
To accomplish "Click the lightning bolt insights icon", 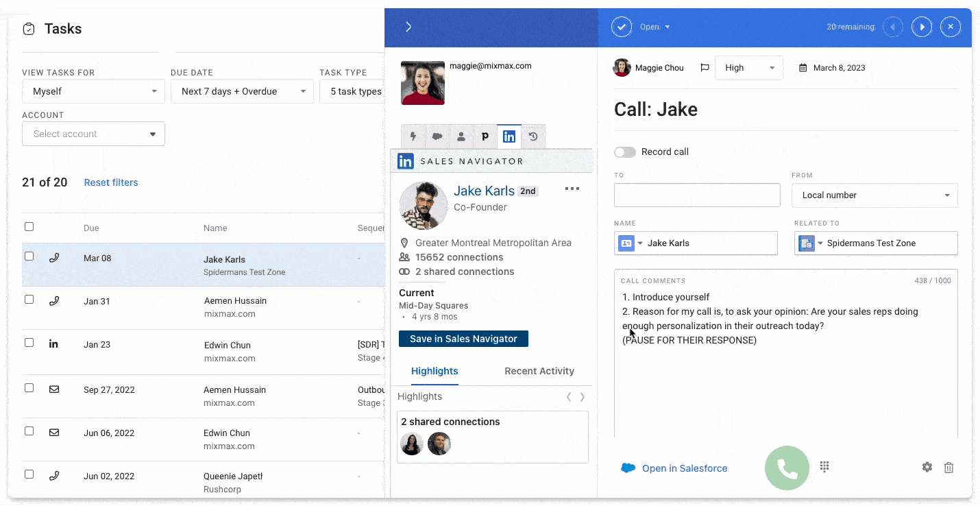I will [413, 136].
